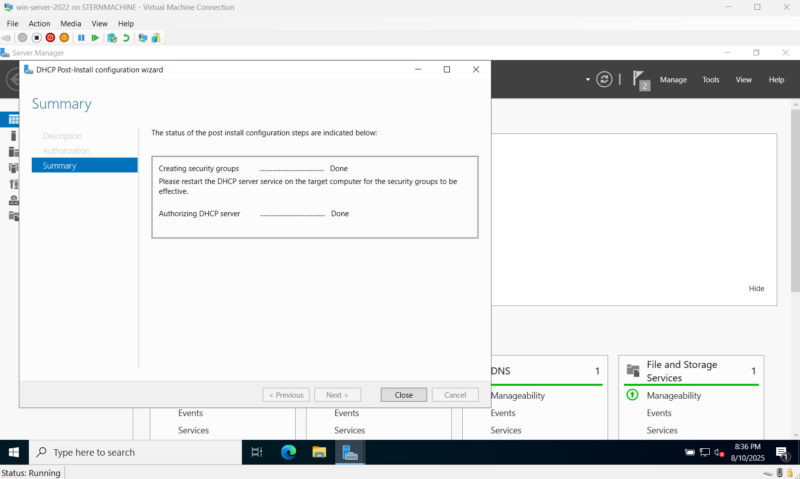Revert the VM using the green arrow icon
This screenshot has width=800, height=479.
pos(126,38)
